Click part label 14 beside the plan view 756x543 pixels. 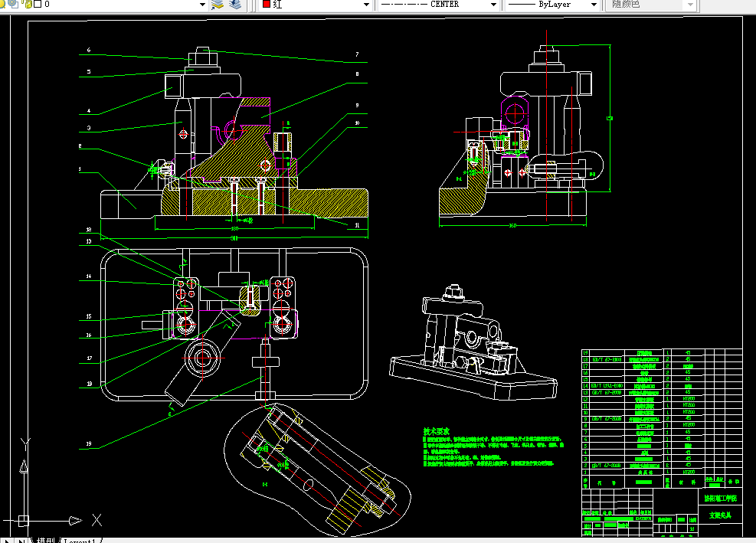[x=89, y=276]
